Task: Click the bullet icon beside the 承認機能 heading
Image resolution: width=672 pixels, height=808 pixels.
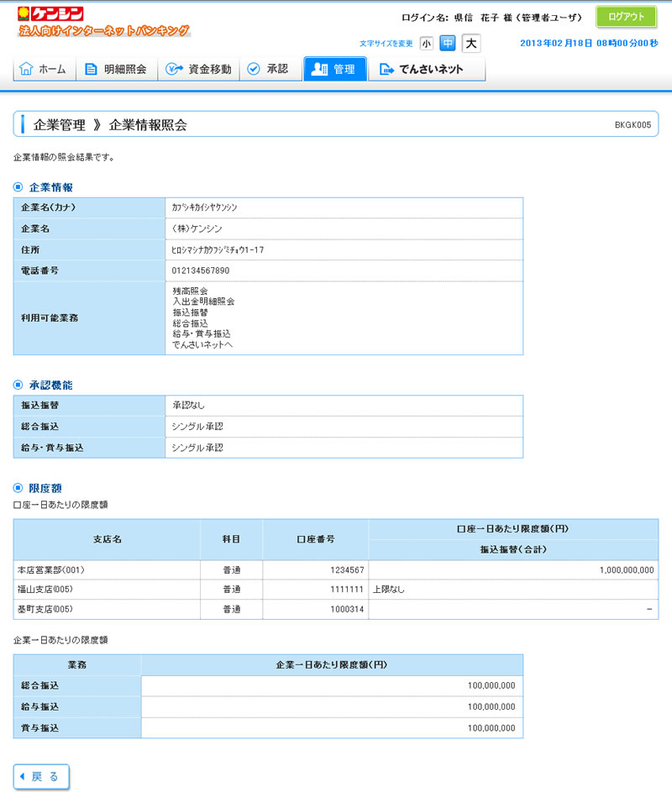Action: [18, 385]
